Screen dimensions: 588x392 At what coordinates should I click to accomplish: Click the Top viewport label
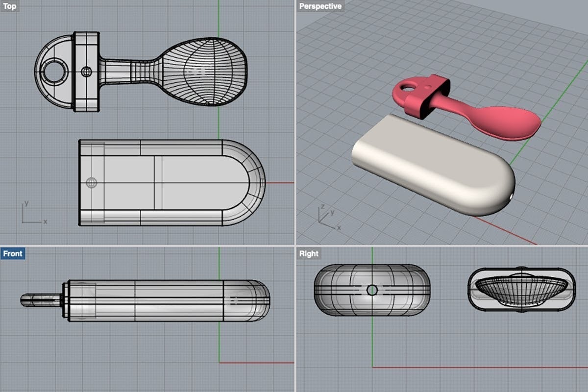click(x=9, y=7)
